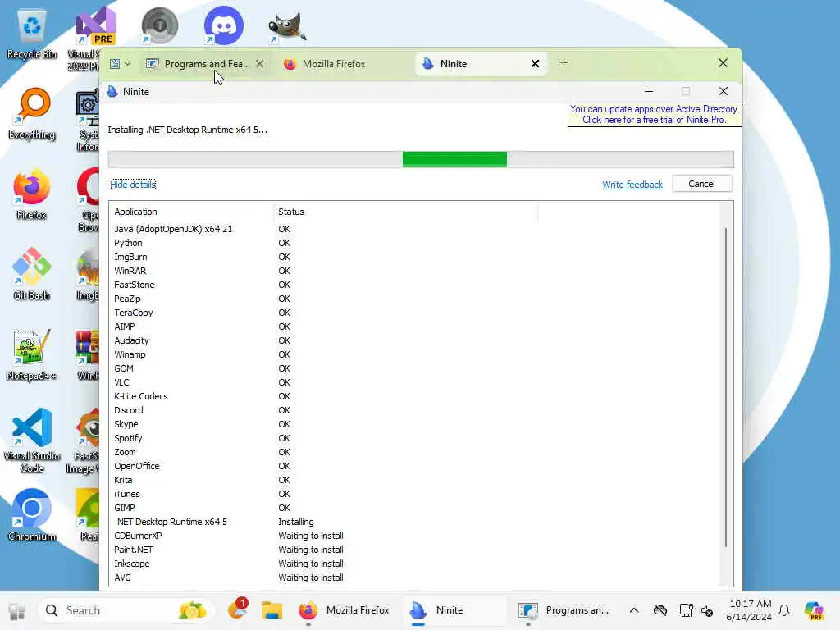Launch Discord from desktop shortcut
The width and height of the screenshot is (840, 630).
223,25
